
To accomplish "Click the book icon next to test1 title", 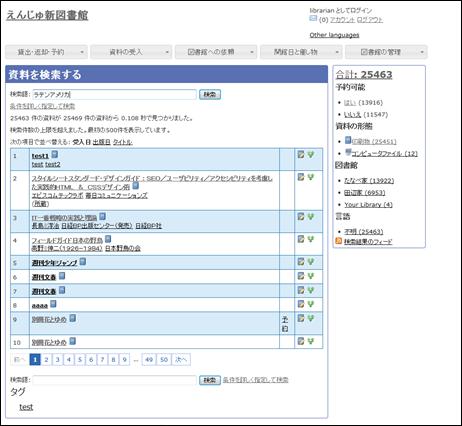I will tap(55, 154).
